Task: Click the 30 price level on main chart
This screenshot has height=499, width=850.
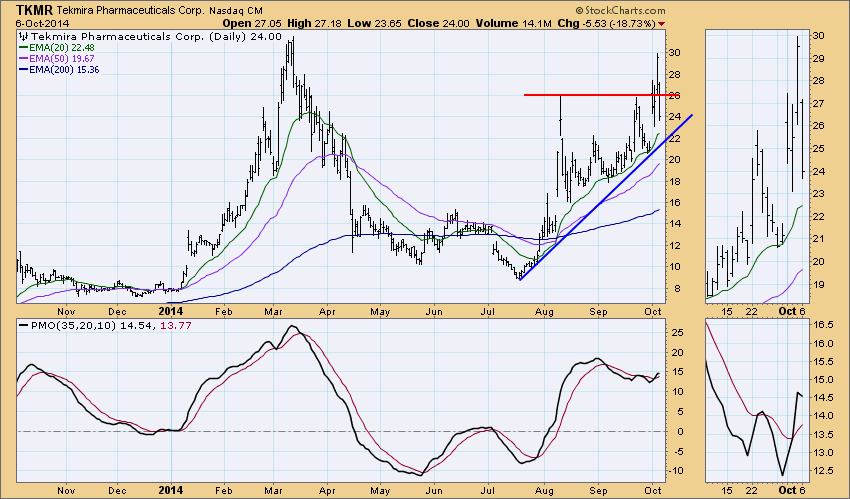Action: click(x=674, y=53)
